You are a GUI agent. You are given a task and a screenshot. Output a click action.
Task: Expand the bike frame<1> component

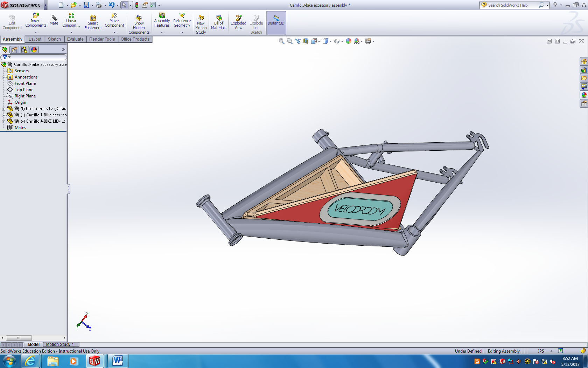click(4, 109)
